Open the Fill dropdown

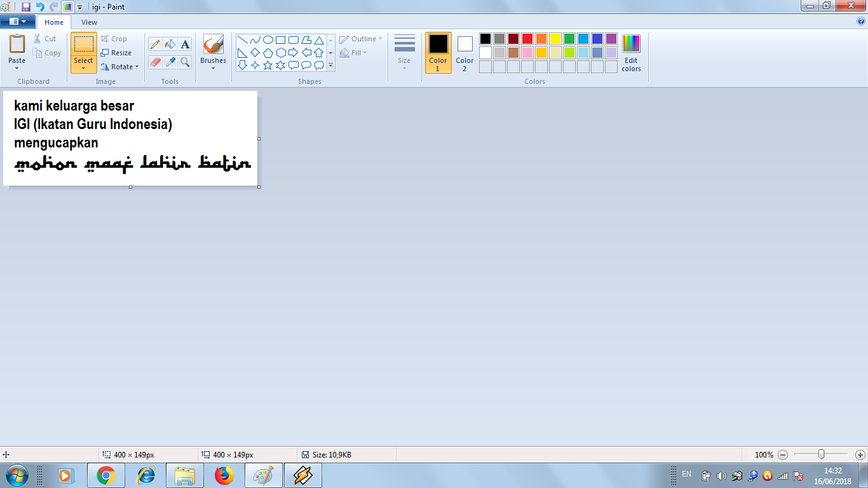(x=354, y=53)
